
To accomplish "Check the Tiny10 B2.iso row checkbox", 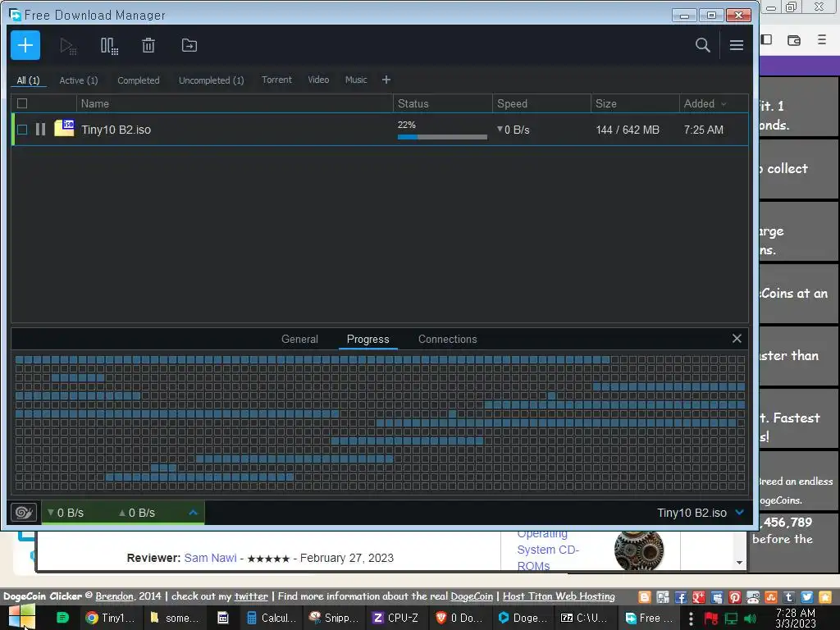I will 22,129.
